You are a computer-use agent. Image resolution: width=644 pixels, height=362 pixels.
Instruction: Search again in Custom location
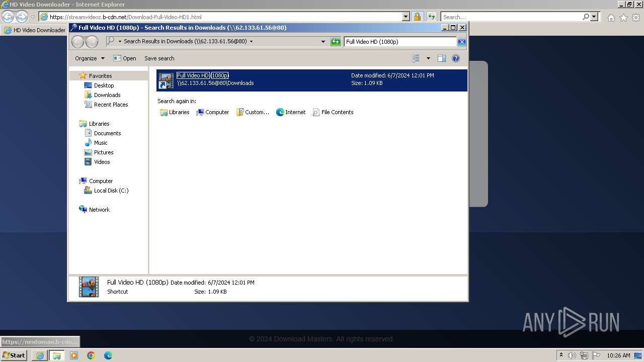coord(253,112)
